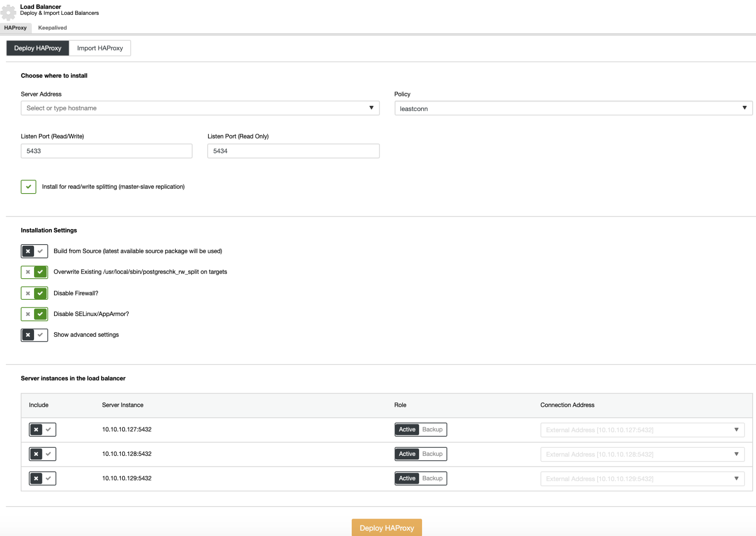Include server 10.10.10.128:5432 toggle
This screenshot has height=536, width=756.
click(x=42, y=454)
